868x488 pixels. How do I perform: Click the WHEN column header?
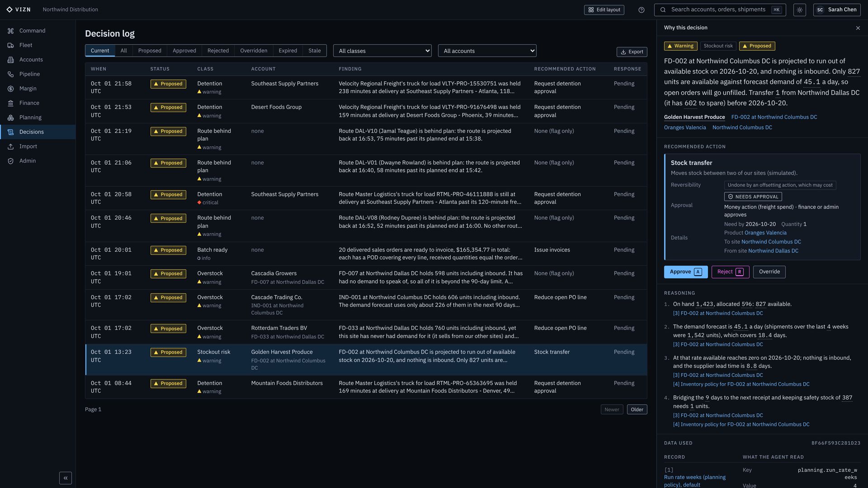point(99,69)
